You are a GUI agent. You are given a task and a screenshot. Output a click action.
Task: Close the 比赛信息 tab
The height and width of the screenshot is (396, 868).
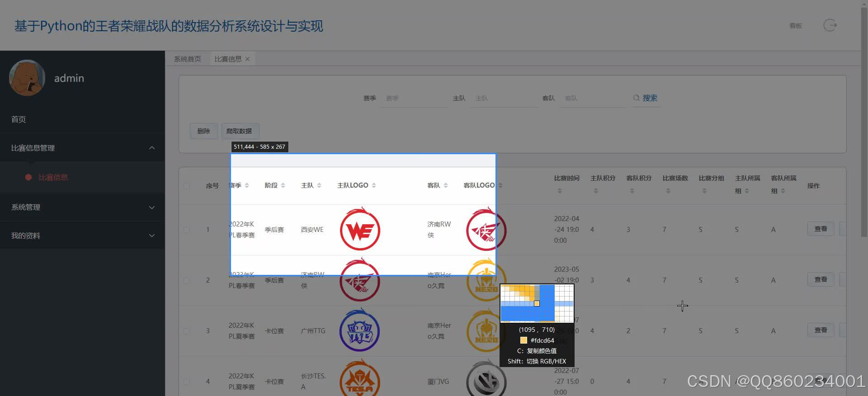247,59
